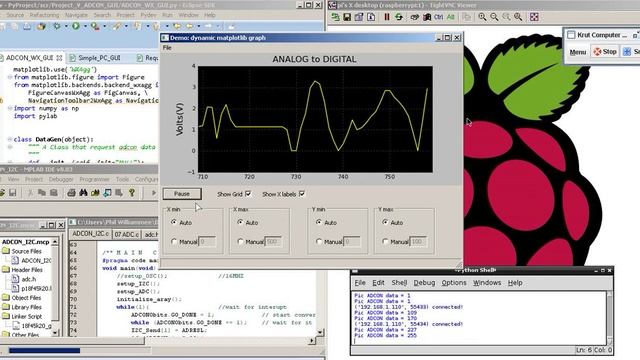Click the Eclipse green Run icon
Screen dimensions: 640x360
point(76,26)
